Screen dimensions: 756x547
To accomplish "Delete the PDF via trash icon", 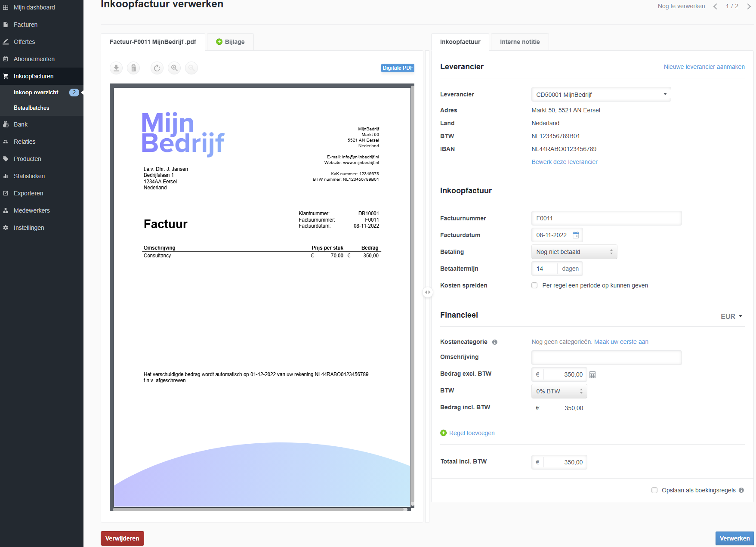I will [x=133, y=68].
